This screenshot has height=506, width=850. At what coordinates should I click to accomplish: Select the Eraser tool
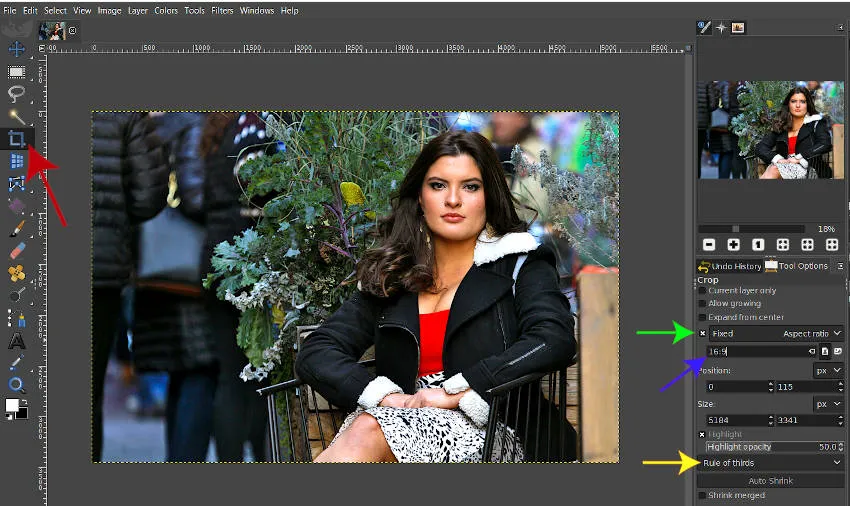point(17,250)
